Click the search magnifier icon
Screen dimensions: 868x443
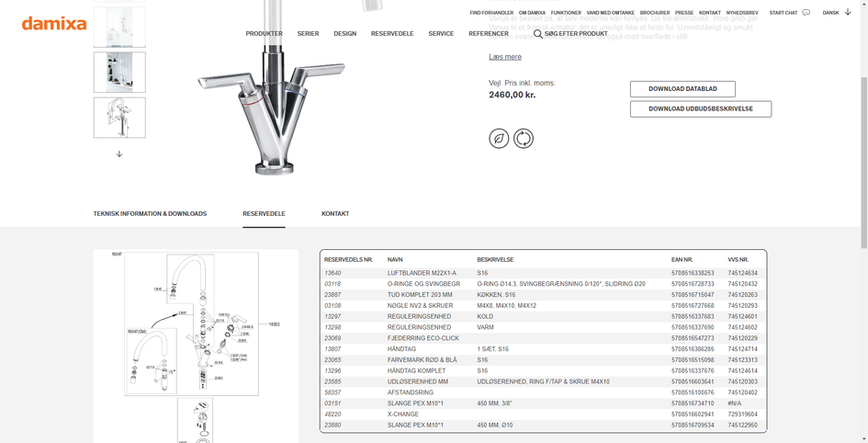pyautogui.click(x=538, y=34)
